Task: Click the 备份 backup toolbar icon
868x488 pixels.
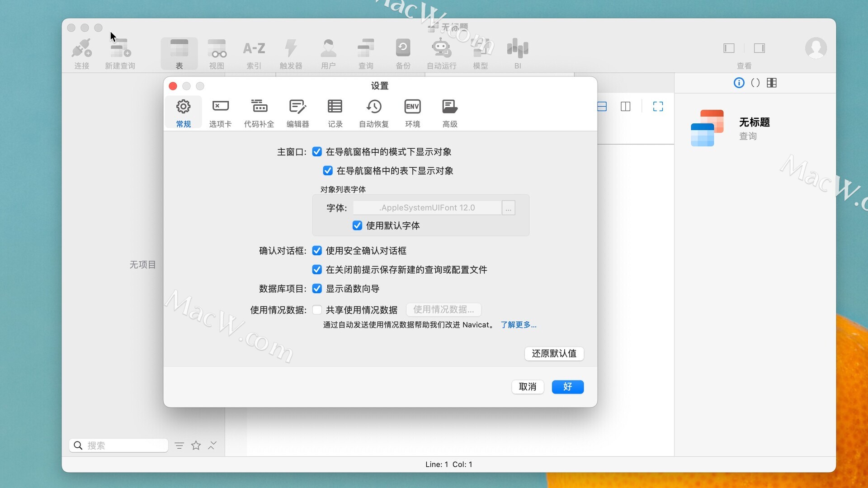Action: point(403,54)
